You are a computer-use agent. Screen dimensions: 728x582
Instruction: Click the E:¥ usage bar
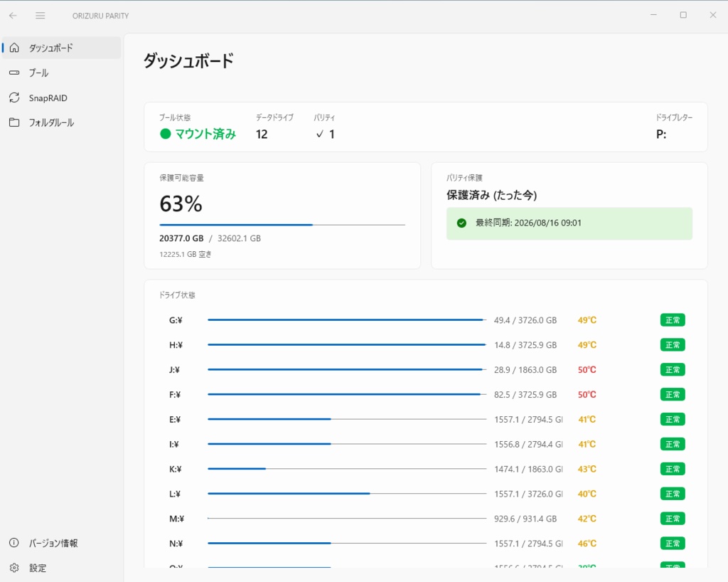pos(347,419)
